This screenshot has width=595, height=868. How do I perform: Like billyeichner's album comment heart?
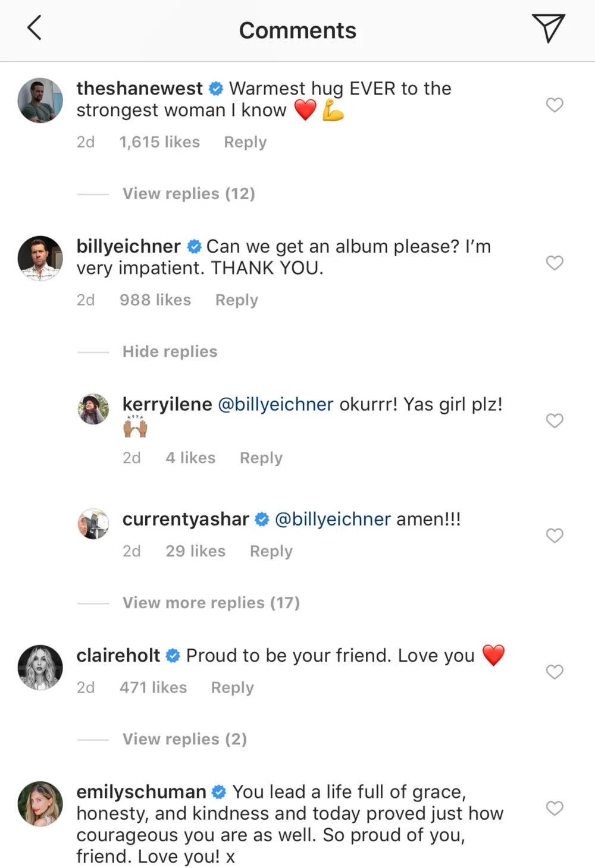(555, 263)
